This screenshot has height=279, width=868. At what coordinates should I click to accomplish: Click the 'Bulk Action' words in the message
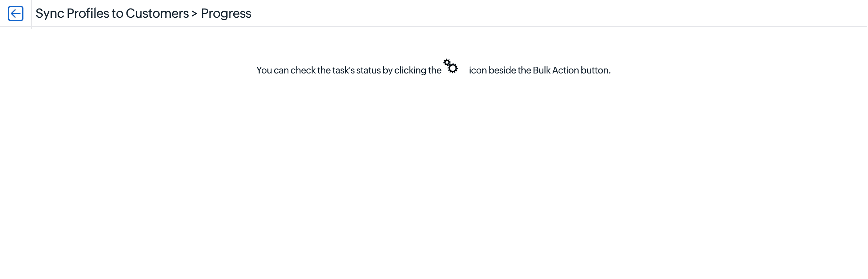click(x=556, y=70)
